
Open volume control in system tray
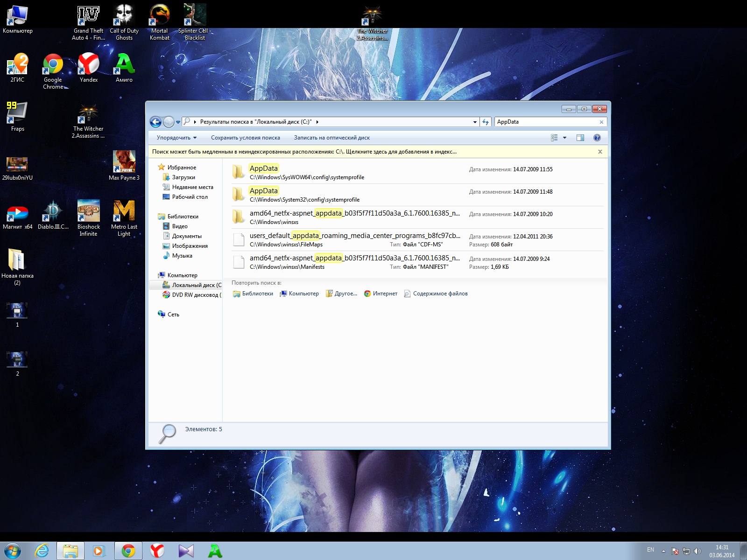coord(698,551)
